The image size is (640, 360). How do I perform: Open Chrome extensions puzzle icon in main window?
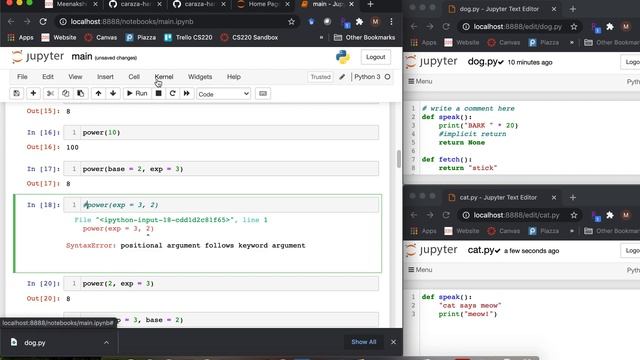(359, 22)
